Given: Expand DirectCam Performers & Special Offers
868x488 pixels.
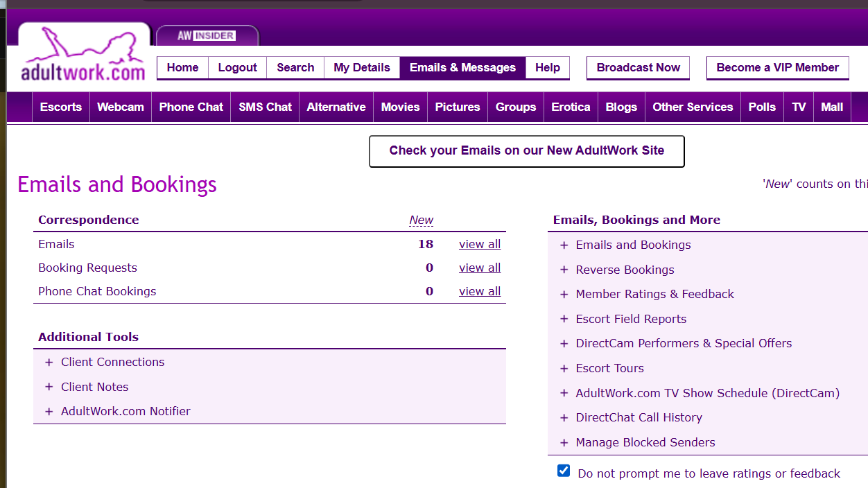Looking at the screenshot, I should pos(683,343).
